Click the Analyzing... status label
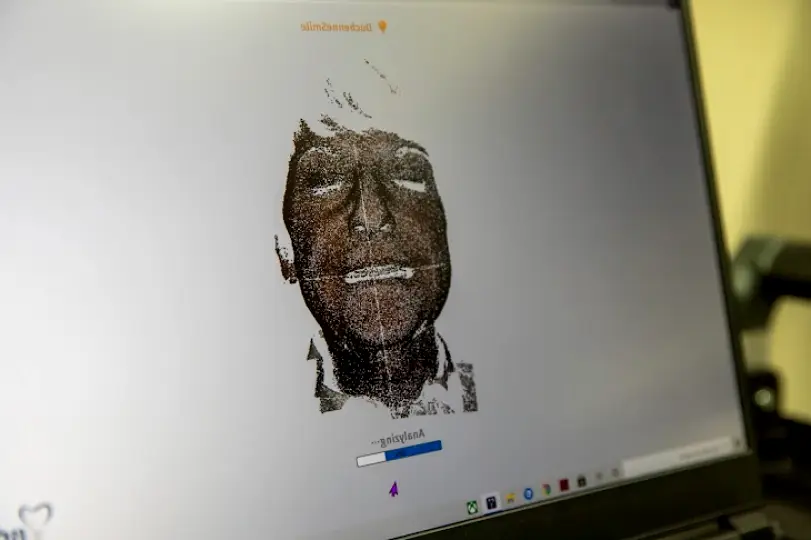The height and width of the screenshot is (540, 811). point(398,438)
